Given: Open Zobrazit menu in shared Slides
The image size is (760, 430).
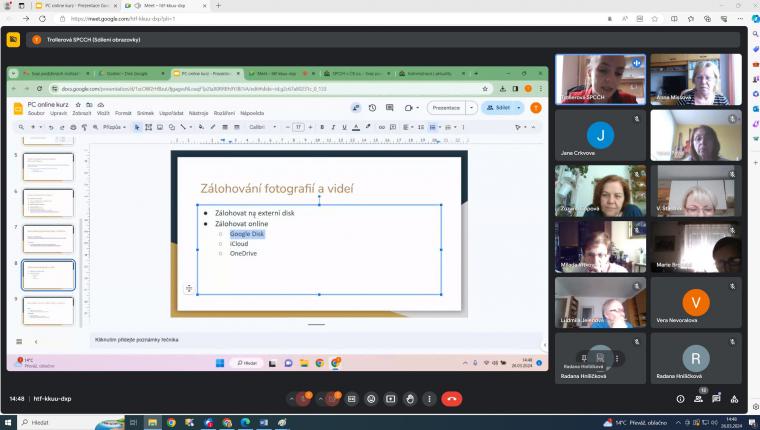Looking at the screenshot, I should (81, 113).
